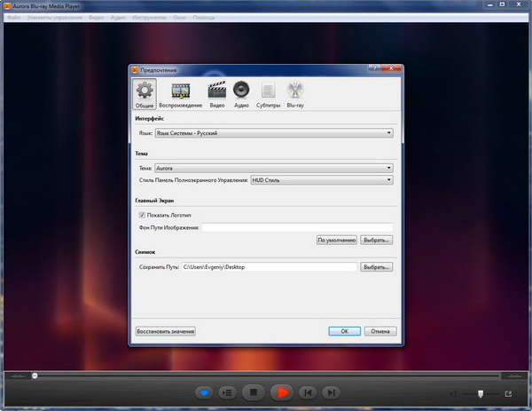532x411 pixels.
Task: Click the Stop playback button
Action: (x=254, y=391)
